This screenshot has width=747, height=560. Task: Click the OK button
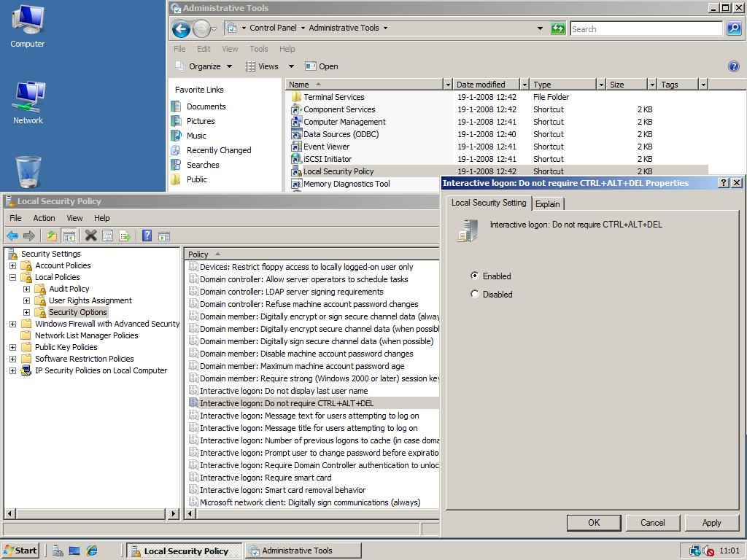tap(594, 522)
